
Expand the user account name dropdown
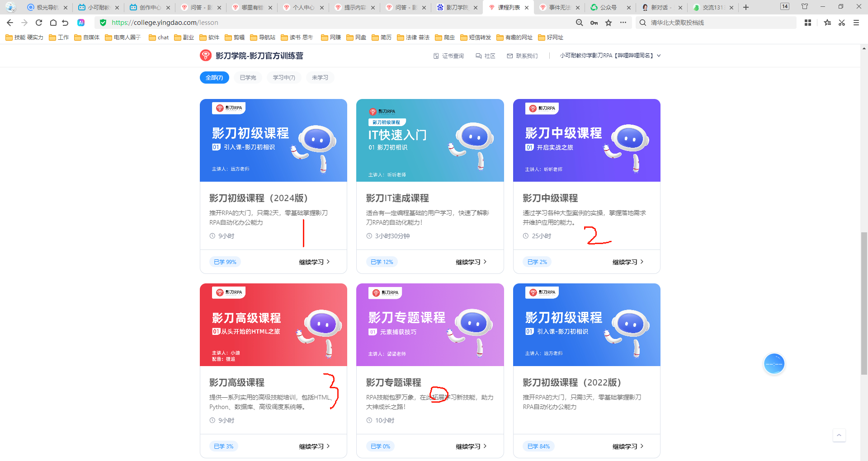click(x=610, y=56)
